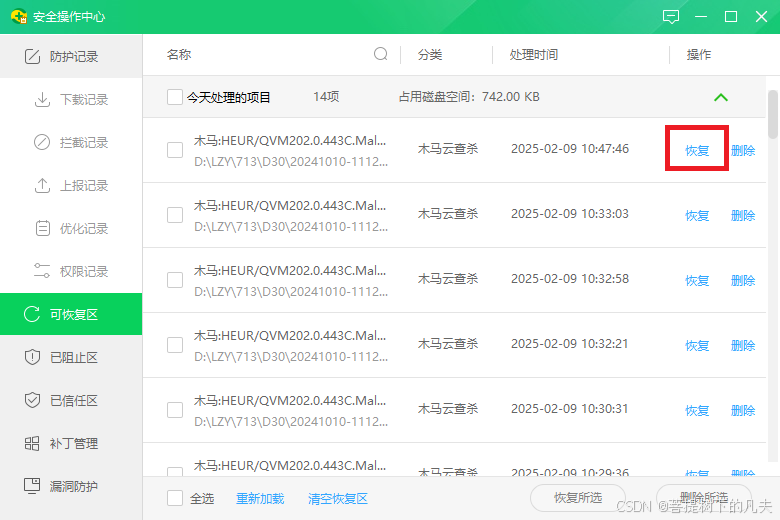This screenshot has width=780, height=520.
Task: Click the timestamp 2025-02-09 10:47:46
Action: click(x=570, y=149)
